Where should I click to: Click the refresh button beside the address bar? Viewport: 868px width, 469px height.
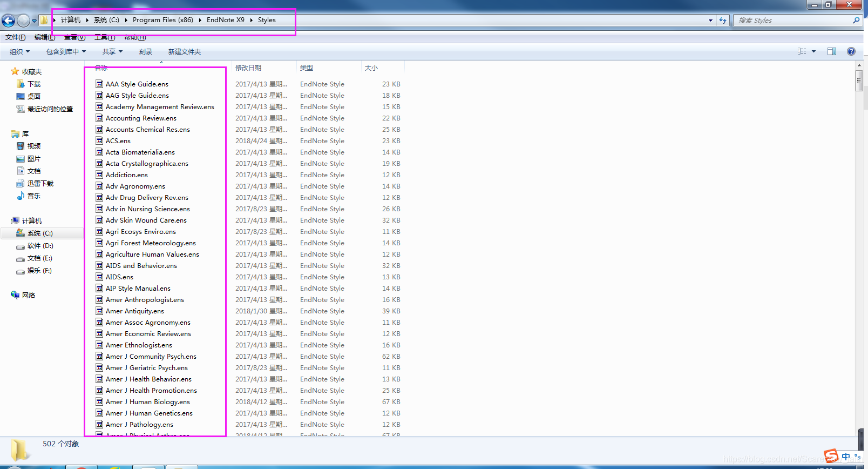click(x=723, y=21)
